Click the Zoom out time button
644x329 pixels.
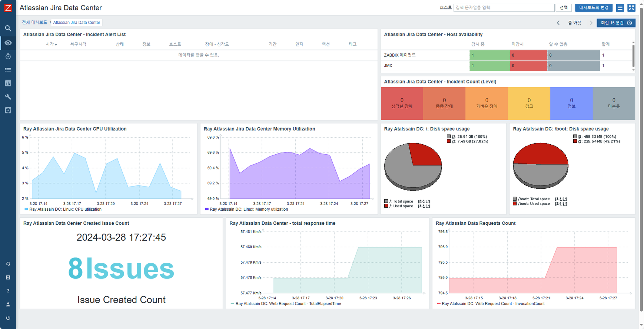click(x=575, y=23)
